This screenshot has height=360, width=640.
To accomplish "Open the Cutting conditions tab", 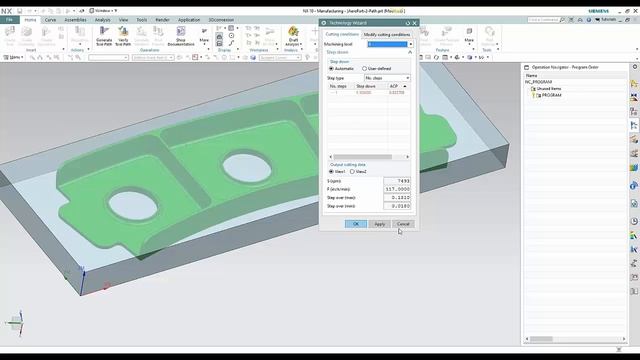I will 342,34.
